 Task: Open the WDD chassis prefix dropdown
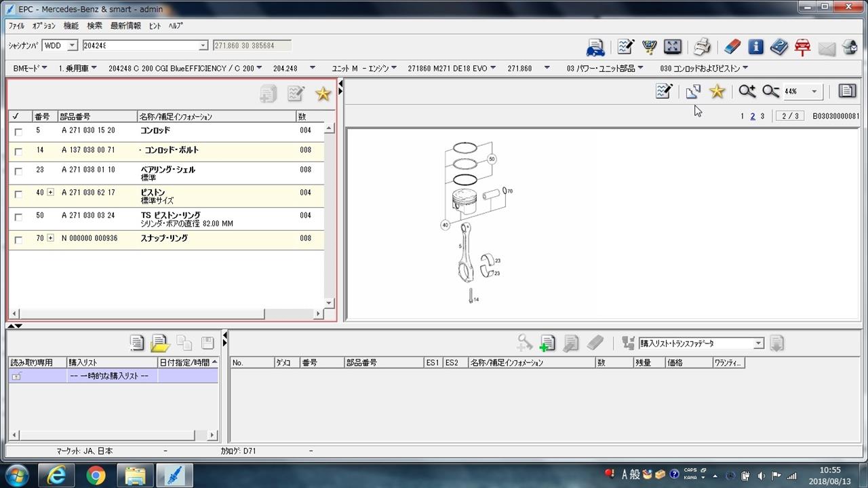(x=73, y=45)
